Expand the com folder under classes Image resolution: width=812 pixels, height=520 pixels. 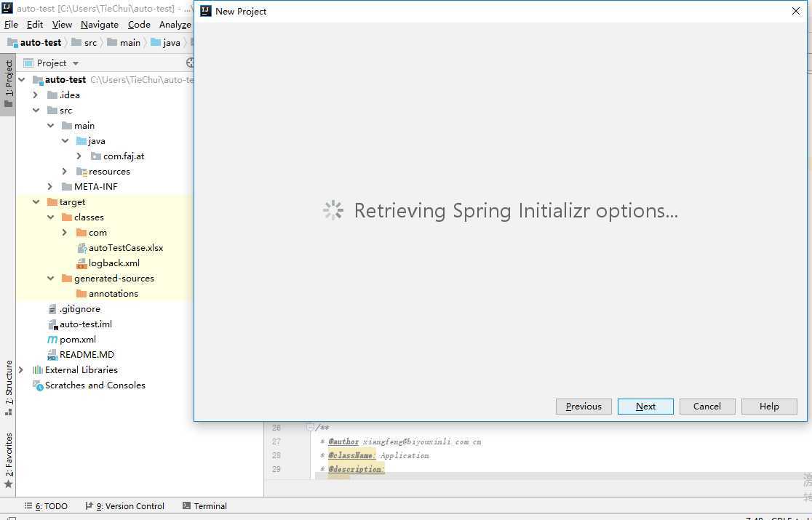pos(64,232)
